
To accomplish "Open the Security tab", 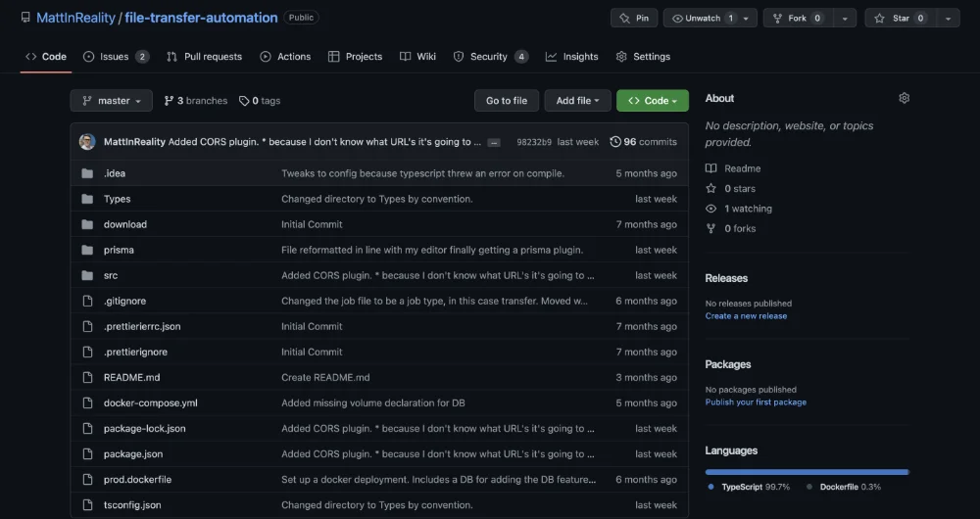I will tap(491, 56).
